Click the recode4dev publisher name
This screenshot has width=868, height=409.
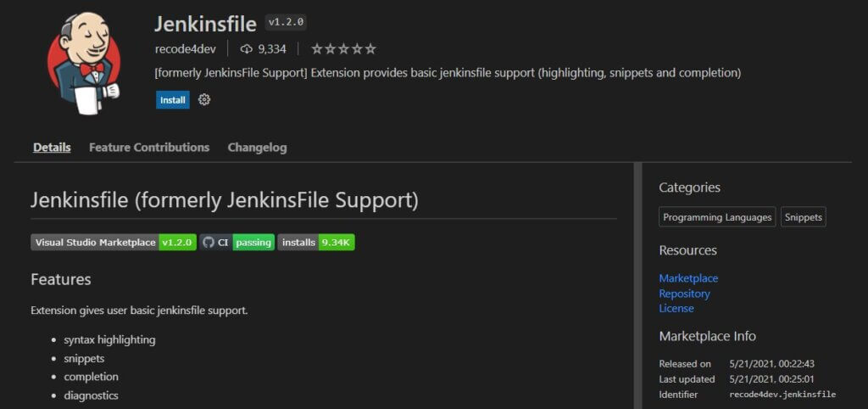coord(186,49)
